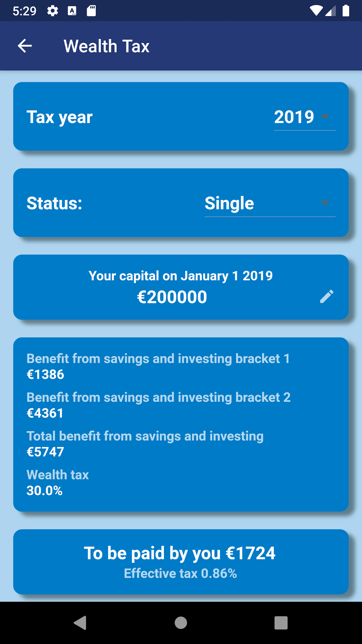This screenshot has width=362, height=644.
Task: Tap the Total benefit €5747 entry
Action: (x=145, y=444)
